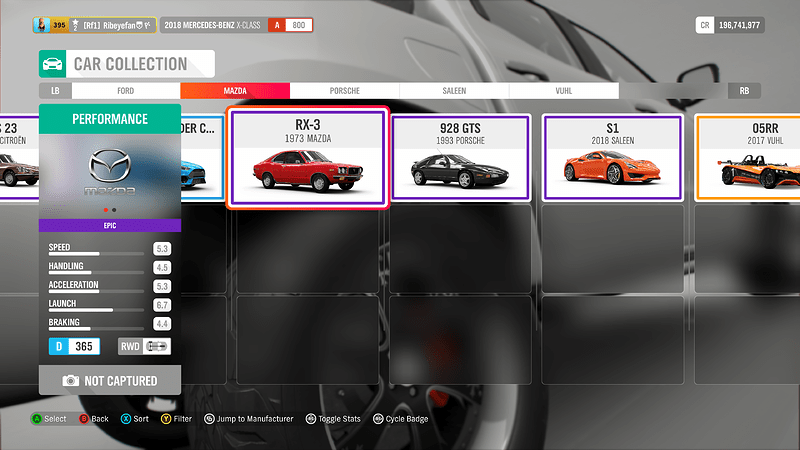Click the 395 player level badge
Screen dimensions: 800x450
point(59,25)
